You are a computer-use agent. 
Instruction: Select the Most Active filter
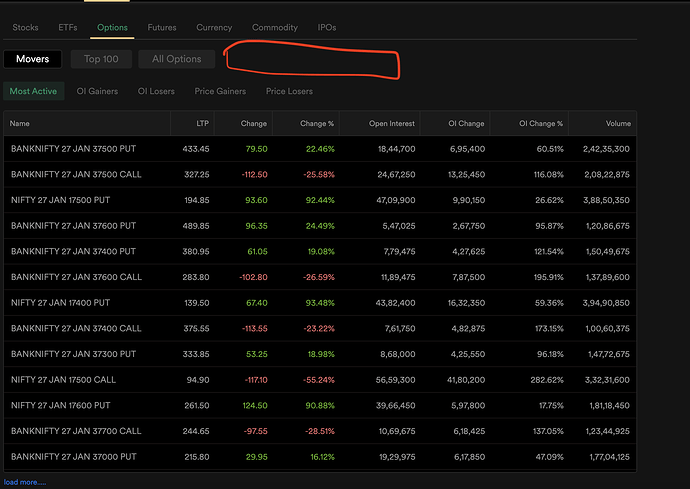coord(33,91)
